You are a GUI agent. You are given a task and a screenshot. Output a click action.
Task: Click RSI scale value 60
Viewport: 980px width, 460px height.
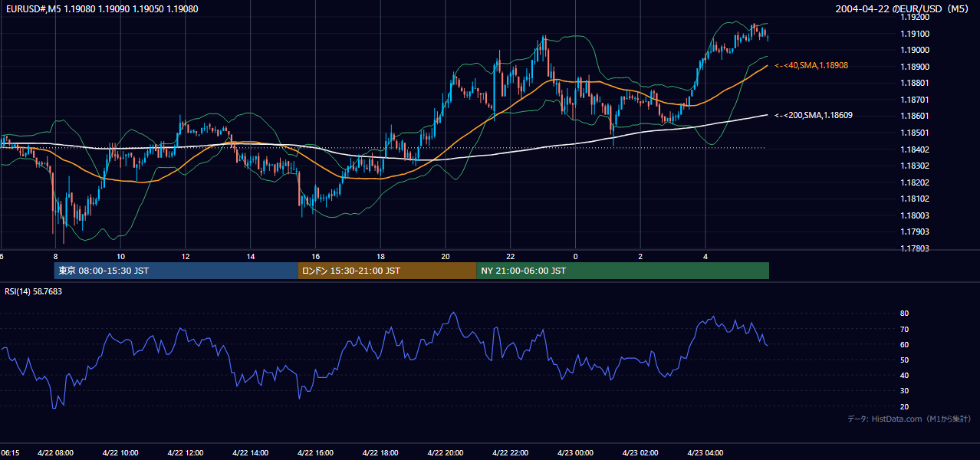[905, 344]
